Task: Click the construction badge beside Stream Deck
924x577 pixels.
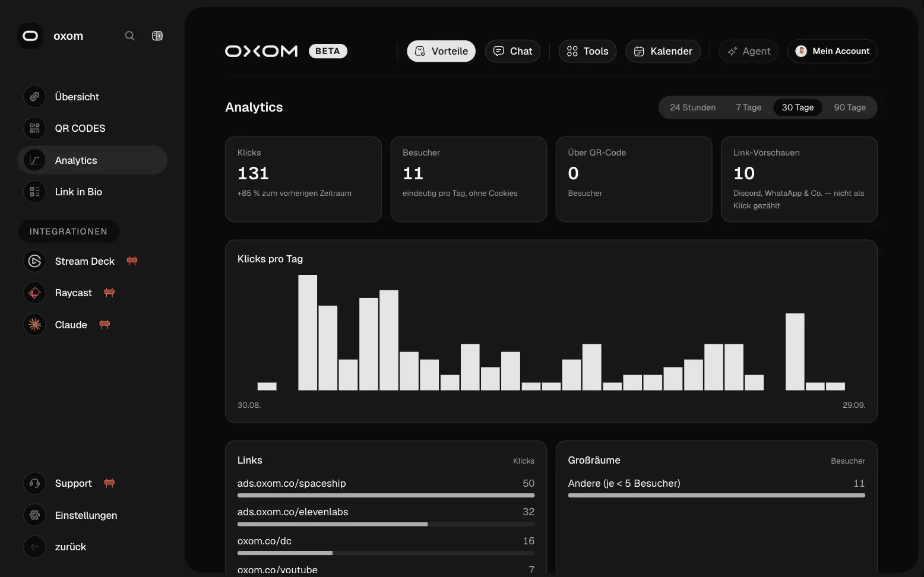Action: (x=132, y=261)
